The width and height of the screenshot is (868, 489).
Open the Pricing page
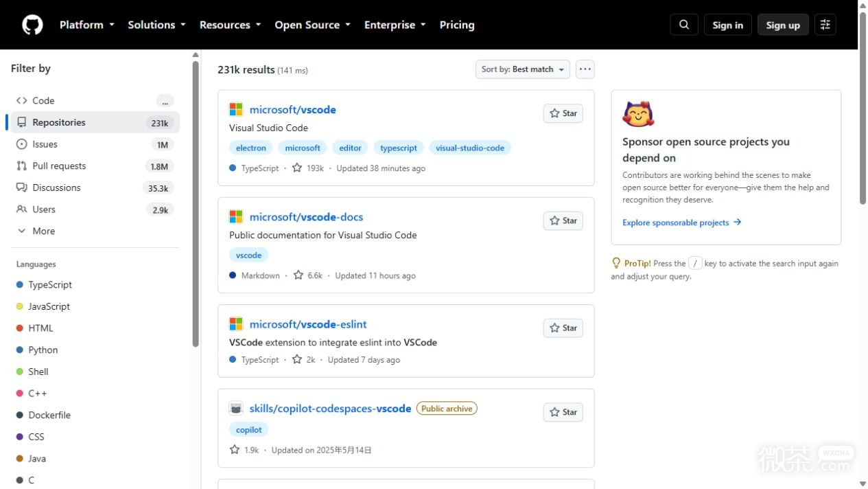pyautogui.click(x=457, y=25)
